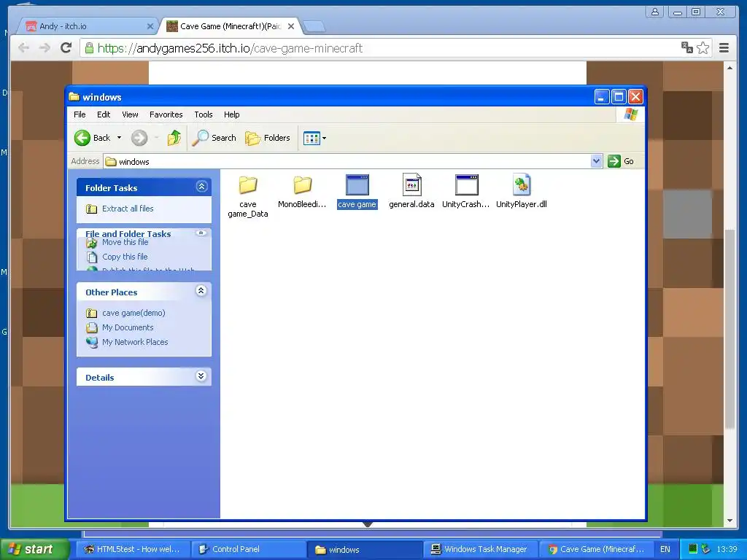Click the translate page icon

tap(687, 47)
